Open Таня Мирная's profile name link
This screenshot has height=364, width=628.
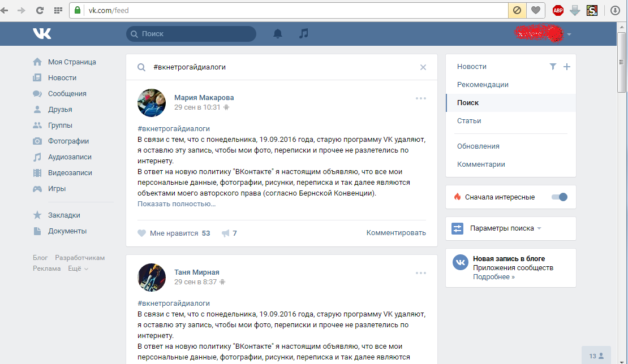pyautogui.click(x=197, y=272)
